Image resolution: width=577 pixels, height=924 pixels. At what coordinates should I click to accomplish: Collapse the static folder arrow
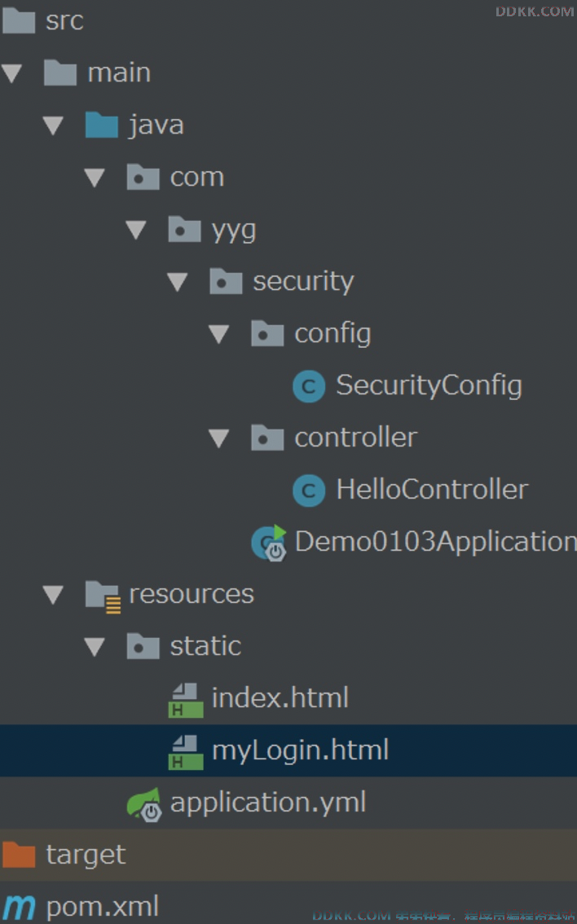95,647
